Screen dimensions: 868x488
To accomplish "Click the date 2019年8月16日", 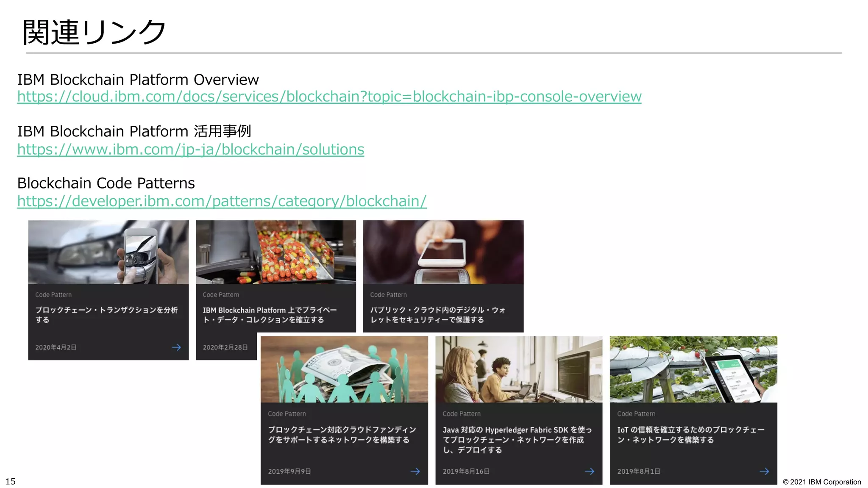I will (466, 471).
